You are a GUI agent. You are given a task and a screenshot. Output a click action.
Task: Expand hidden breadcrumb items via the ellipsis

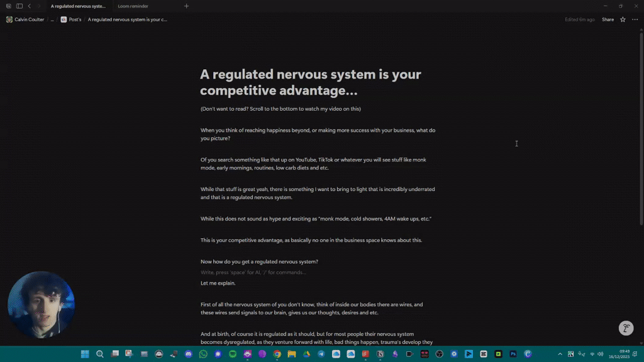tap(52, 19)
